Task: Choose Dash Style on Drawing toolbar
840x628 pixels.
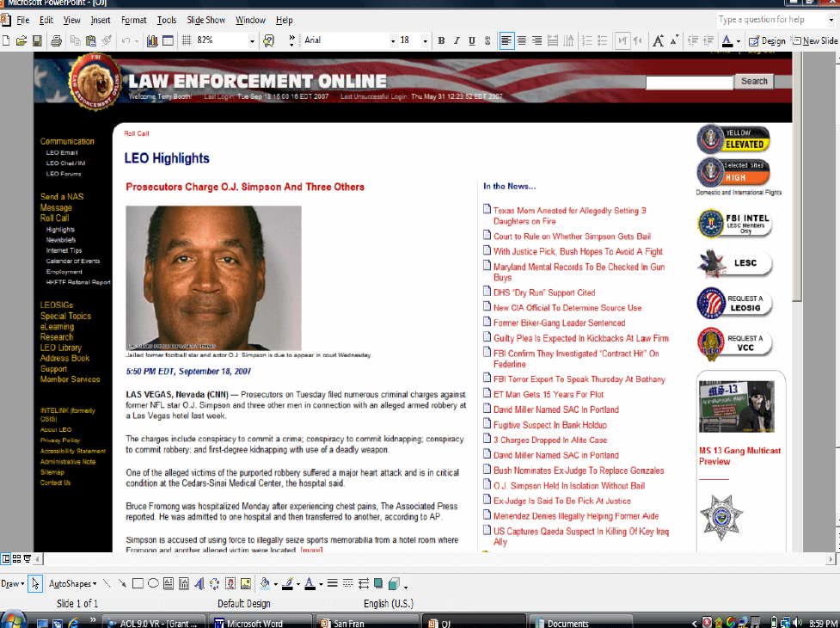Action: (347, 583)
